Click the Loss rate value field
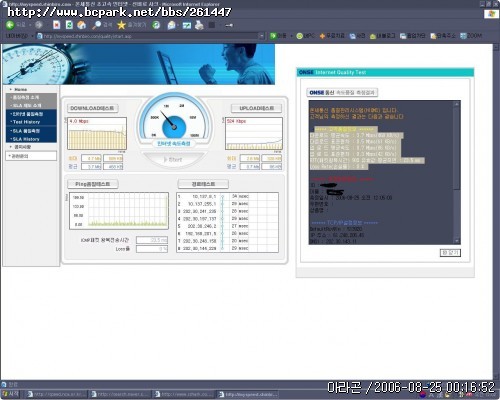Image resolution: width=500 pixels, height=400 pixels. [152, 249]
